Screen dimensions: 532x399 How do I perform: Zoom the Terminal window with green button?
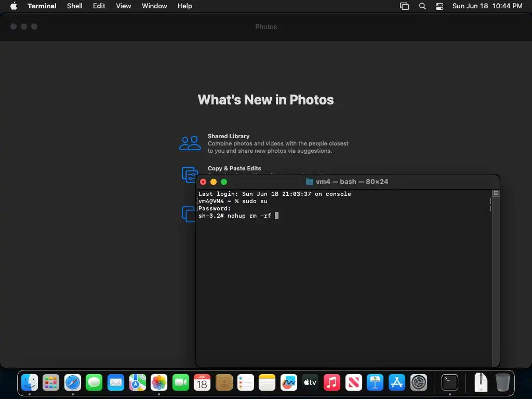(224, 182)
